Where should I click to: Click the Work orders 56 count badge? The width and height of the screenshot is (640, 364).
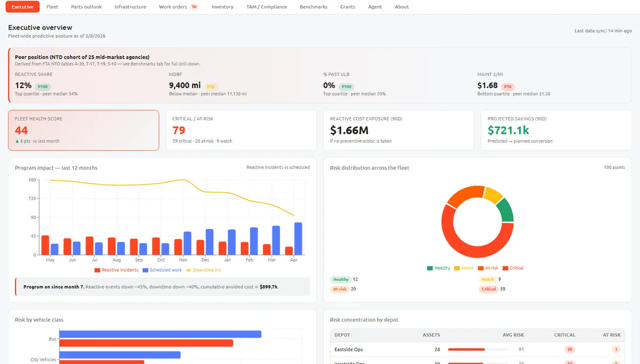coord(194,7)
